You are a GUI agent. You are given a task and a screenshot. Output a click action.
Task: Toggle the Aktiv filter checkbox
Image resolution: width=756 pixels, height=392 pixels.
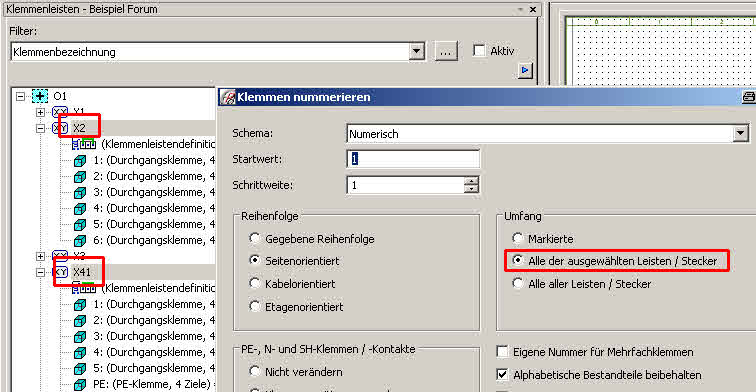pyautogui.click(x=479, y=51)
